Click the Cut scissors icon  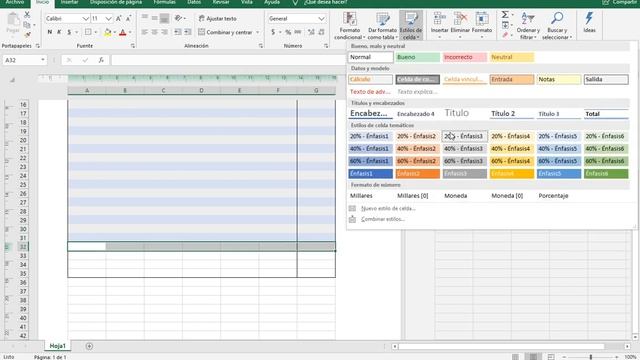(27, 14)
